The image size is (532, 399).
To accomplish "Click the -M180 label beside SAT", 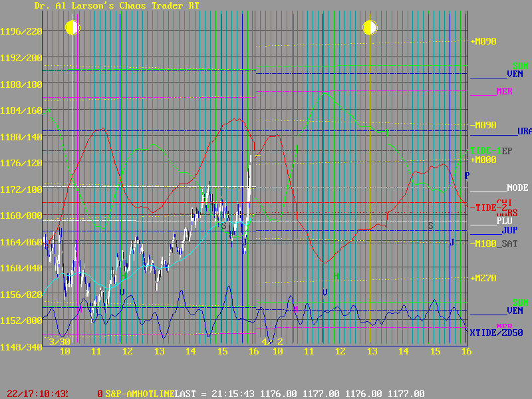I will click(x=483, y=244).
